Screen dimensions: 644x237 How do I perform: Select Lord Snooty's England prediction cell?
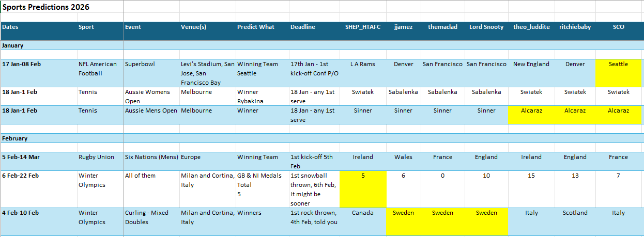pos(486,161)
